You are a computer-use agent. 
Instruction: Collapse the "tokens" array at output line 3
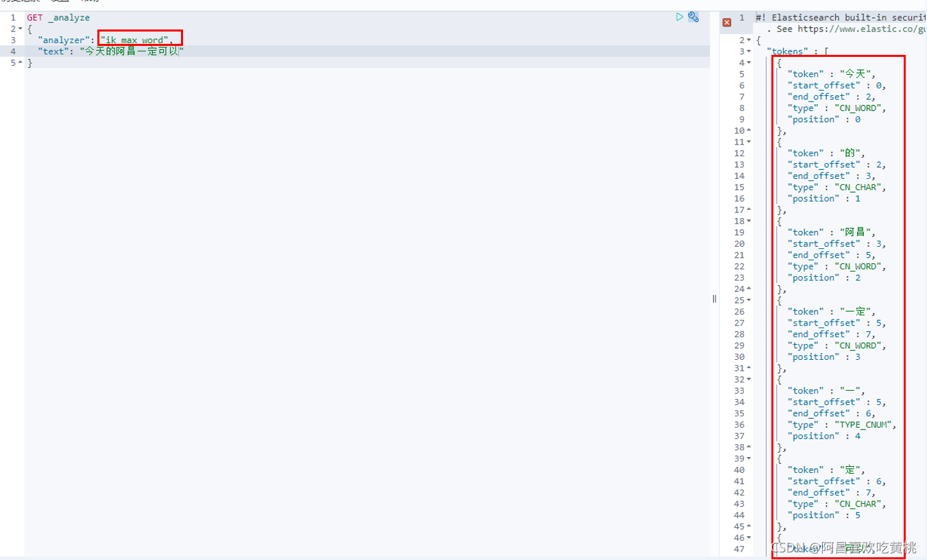coord(749,51)
